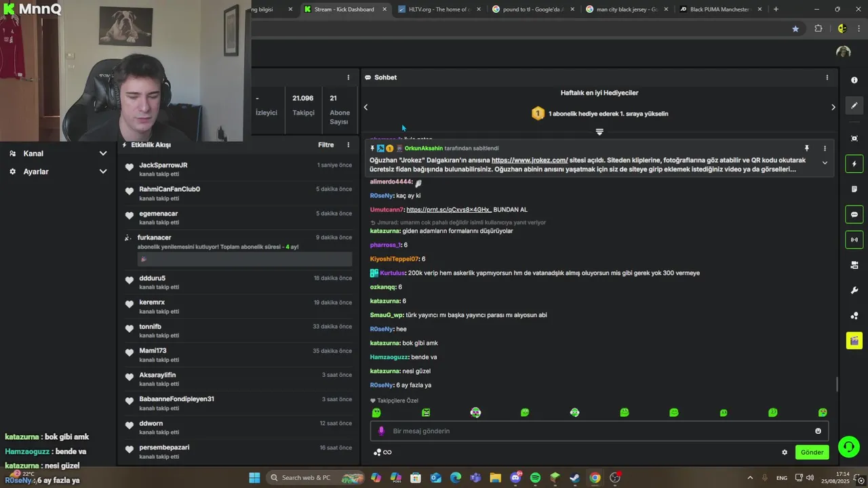Click the chat settings gear next to Gönder
This screenshot has height=488, width=868.
click(x=785, y=452)
